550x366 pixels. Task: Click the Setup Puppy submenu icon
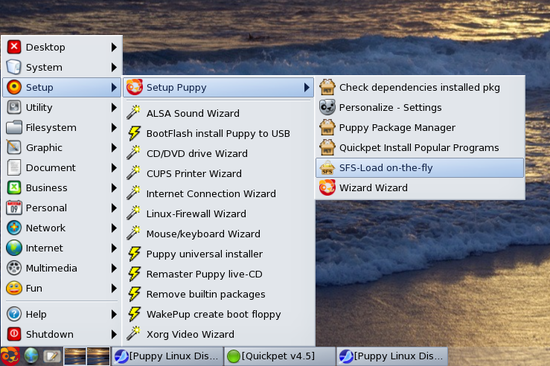(x=134, y=87)
